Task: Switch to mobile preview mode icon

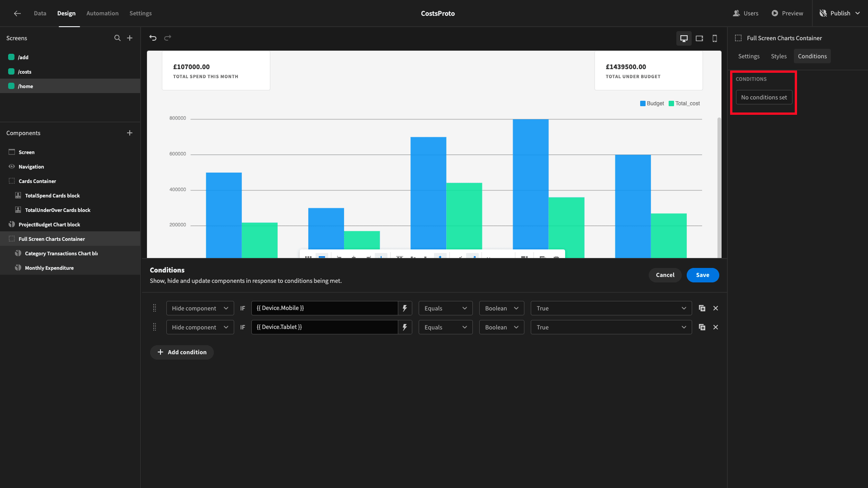Action: pos(714,38)
